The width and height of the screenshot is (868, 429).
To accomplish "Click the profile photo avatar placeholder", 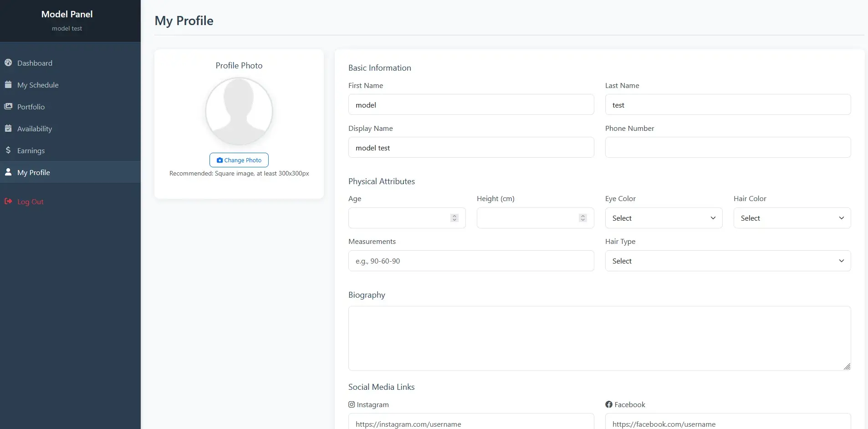I will coord(239,111).
